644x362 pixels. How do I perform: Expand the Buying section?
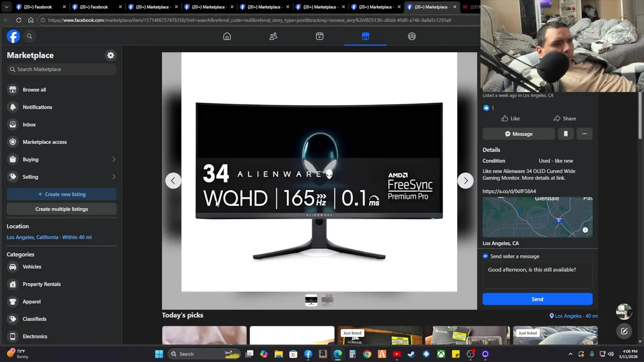click(61, 159)
